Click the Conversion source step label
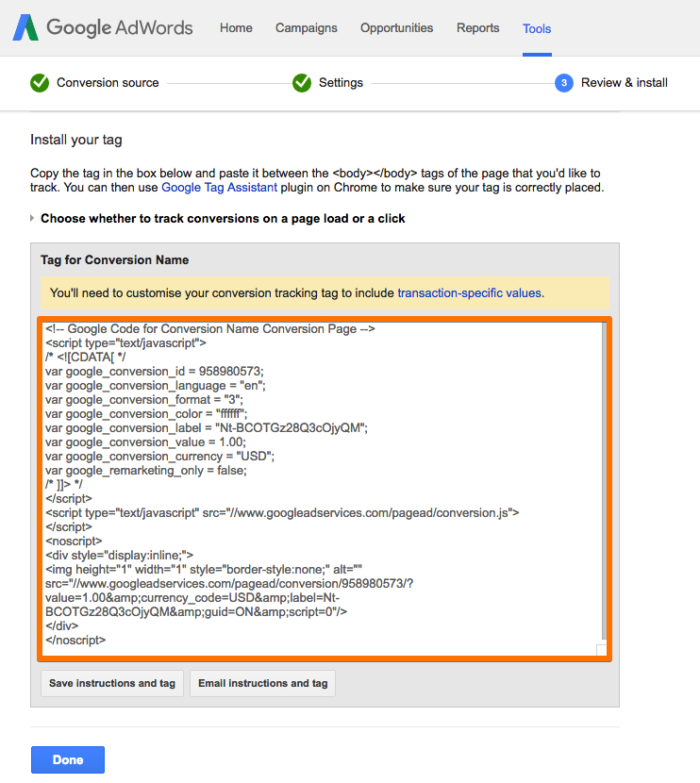This screenshot has width=700, height=783. pyautogui.click(x=108, y=83)
